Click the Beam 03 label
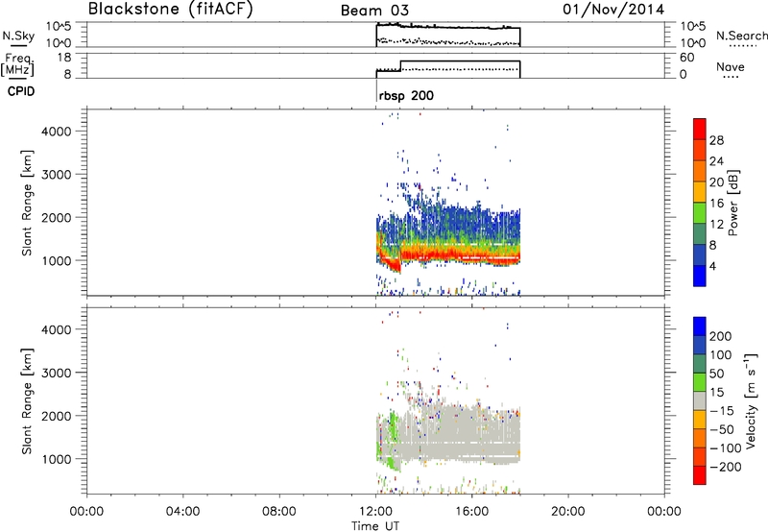 [x=374, y=11]
